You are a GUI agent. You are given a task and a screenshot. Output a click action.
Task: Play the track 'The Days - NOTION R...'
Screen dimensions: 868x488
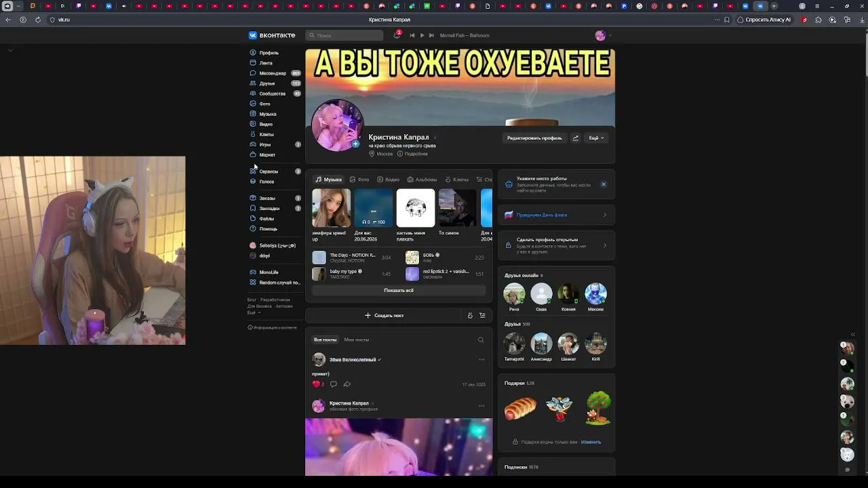pyautogui.click(x=352, y=258)
